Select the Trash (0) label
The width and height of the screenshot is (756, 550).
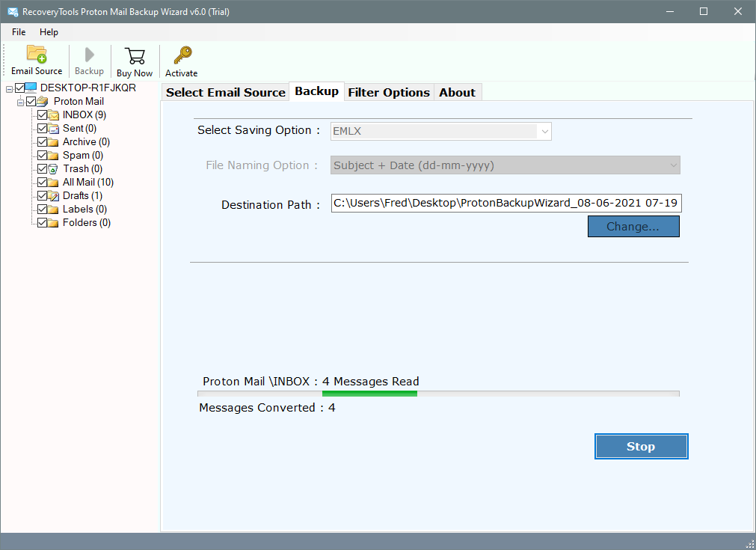pos(82,169)
